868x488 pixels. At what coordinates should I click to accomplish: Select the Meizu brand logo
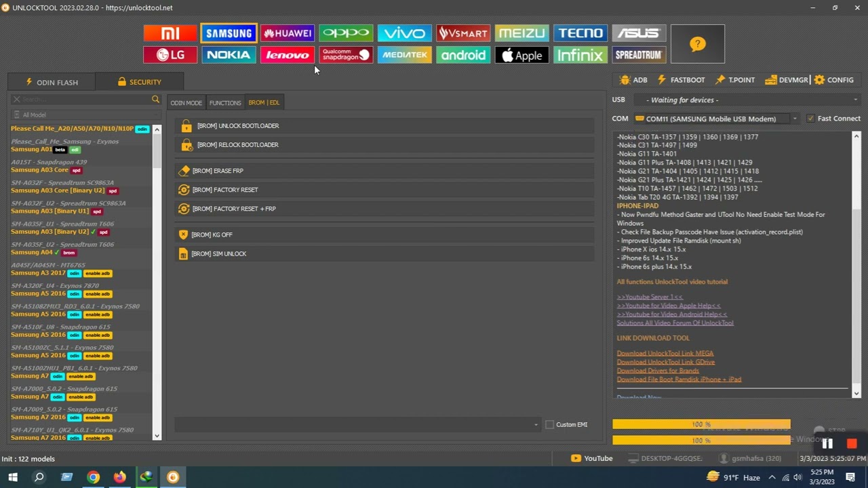(x=521, y=33)
